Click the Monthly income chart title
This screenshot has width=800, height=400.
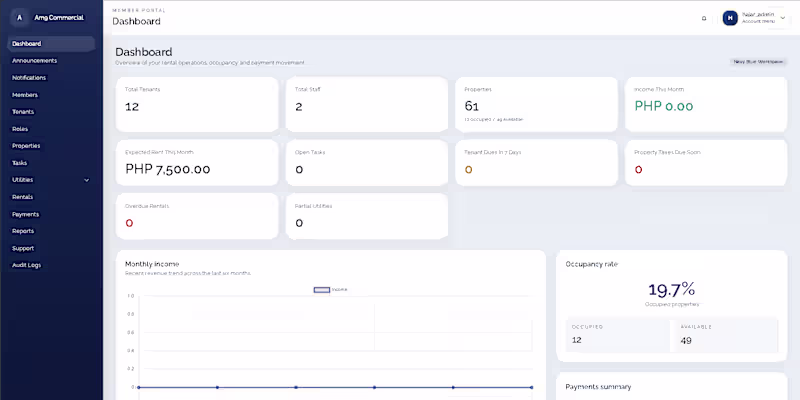[152, 264]
